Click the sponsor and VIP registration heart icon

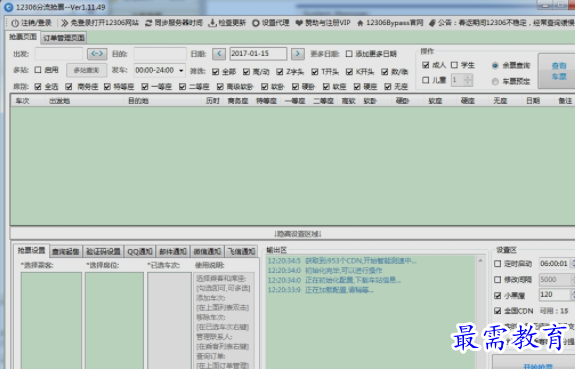[299, 23]
